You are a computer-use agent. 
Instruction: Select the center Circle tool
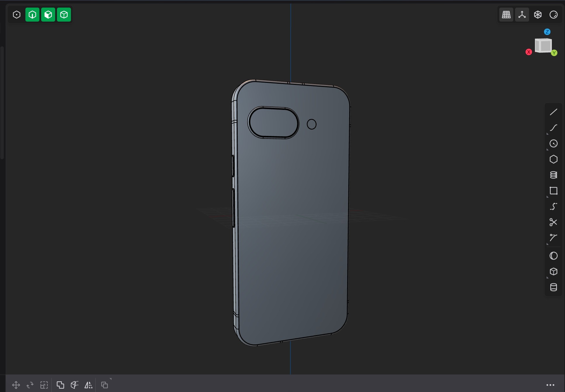553,143
